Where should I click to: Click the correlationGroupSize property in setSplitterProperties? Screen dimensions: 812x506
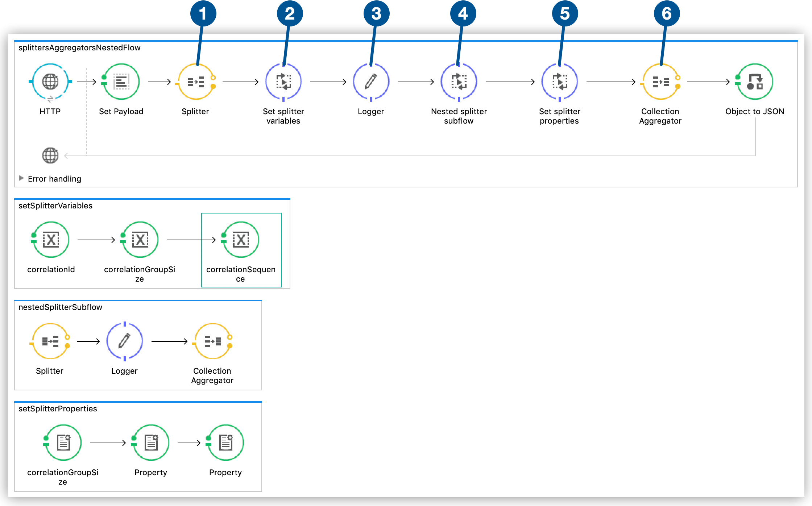[63, 442]
